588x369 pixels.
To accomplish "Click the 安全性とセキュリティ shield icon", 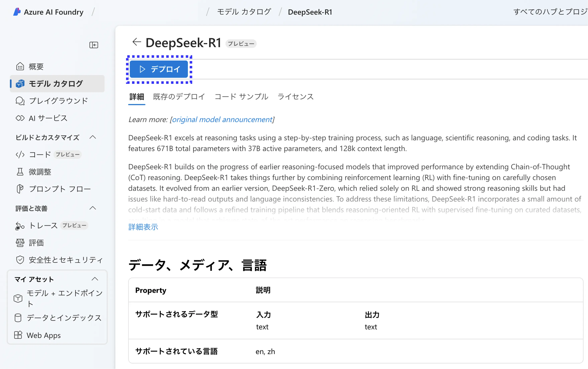I will [x=20, y=260].
